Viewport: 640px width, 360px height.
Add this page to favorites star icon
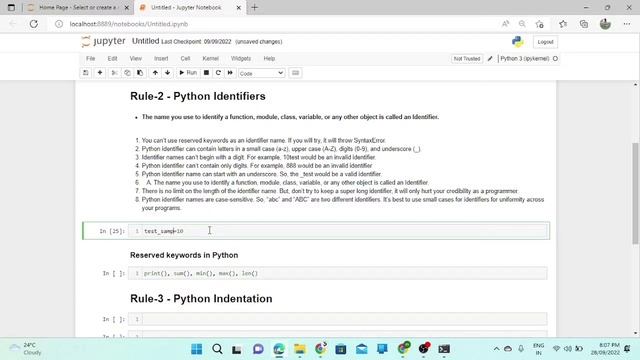[x=540, y=24]
